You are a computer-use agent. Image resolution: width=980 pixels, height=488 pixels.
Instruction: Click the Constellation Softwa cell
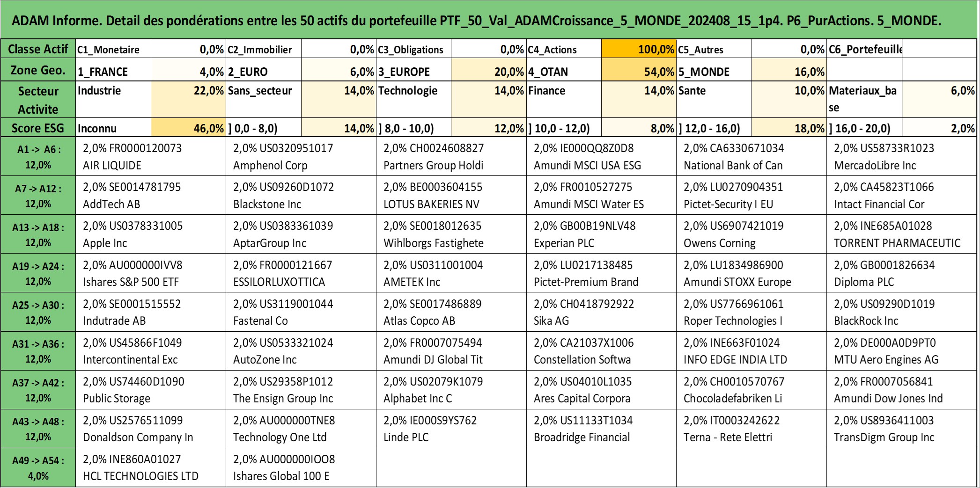coord(602,351)
